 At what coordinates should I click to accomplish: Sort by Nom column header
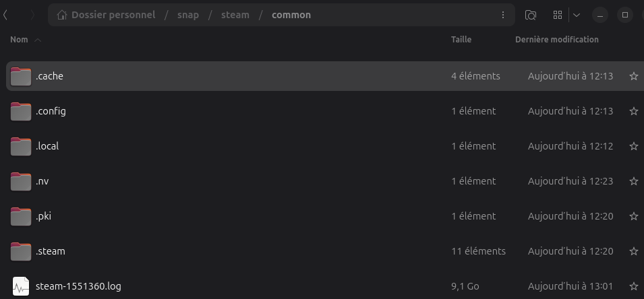(20, 40)
